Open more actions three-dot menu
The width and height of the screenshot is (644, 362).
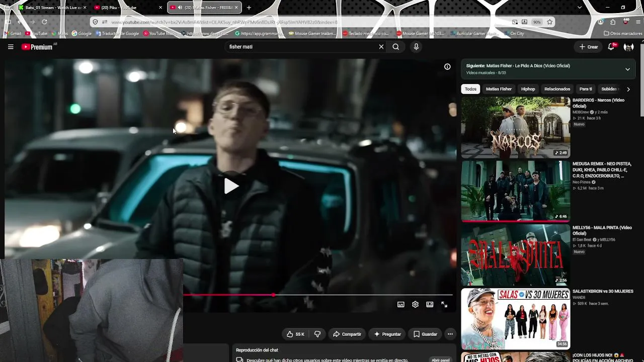(x=450, y=334)
